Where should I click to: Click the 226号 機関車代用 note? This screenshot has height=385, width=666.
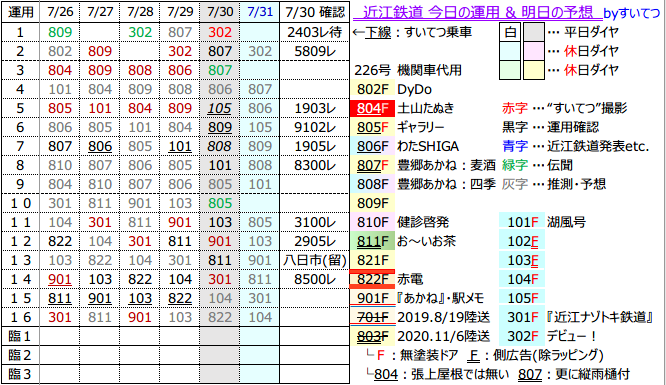coord(408,71)
